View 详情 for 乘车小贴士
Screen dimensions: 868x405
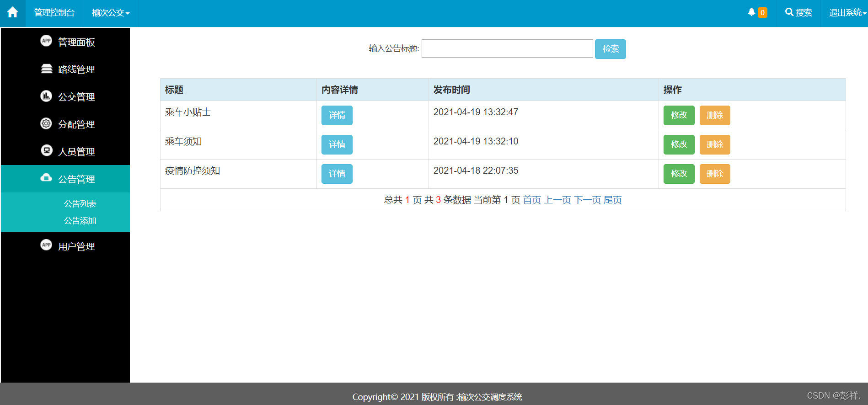point(337,115)
